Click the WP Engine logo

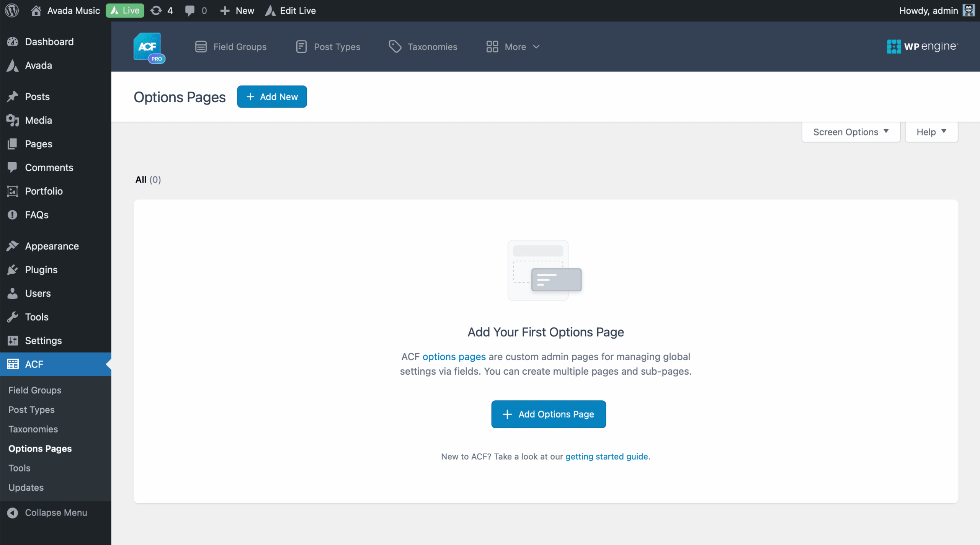click(x=922, y=46)
